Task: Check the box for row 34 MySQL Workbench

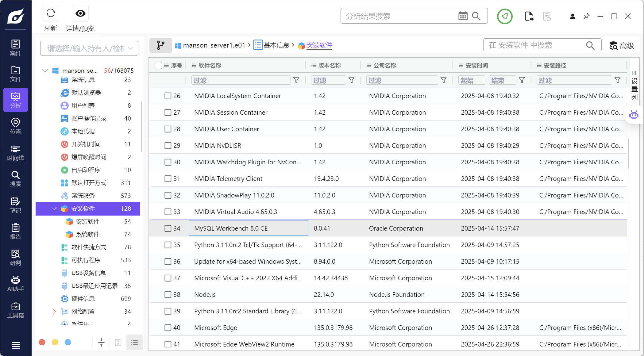Action: tap(168, 228)
